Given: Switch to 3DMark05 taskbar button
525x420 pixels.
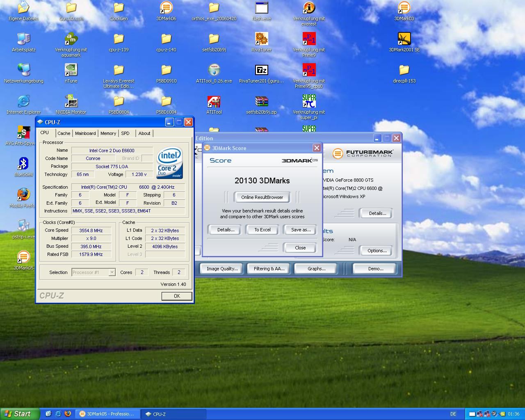Looking at the screenshot, I should (x=108, y=414).
